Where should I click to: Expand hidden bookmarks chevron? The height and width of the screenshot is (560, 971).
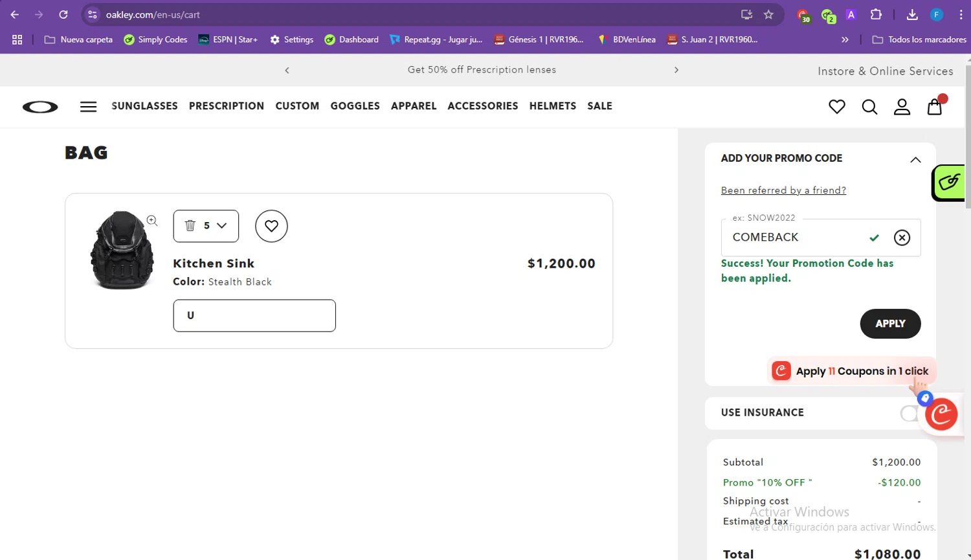pyautogui.click(x=845, y=39)
